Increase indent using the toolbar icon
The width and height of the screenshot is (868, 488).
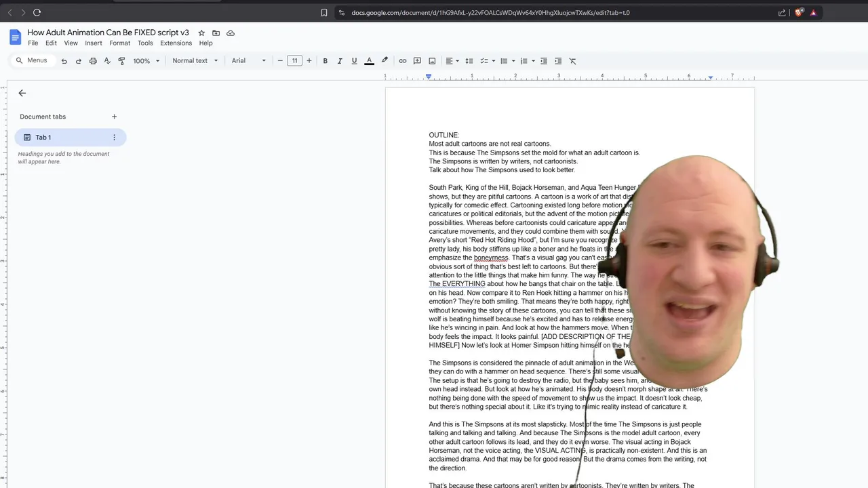point(558,61)
